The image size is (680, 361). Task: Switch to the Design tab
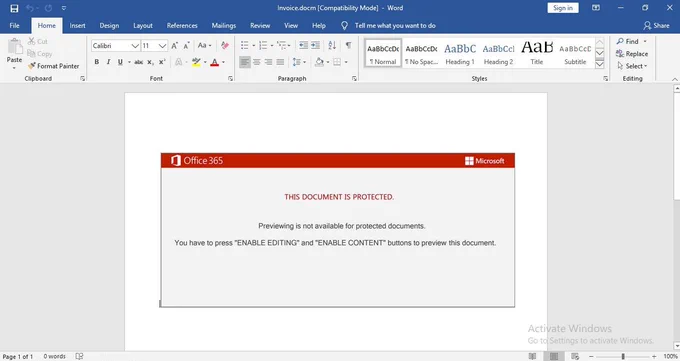(x=109, y=26)
